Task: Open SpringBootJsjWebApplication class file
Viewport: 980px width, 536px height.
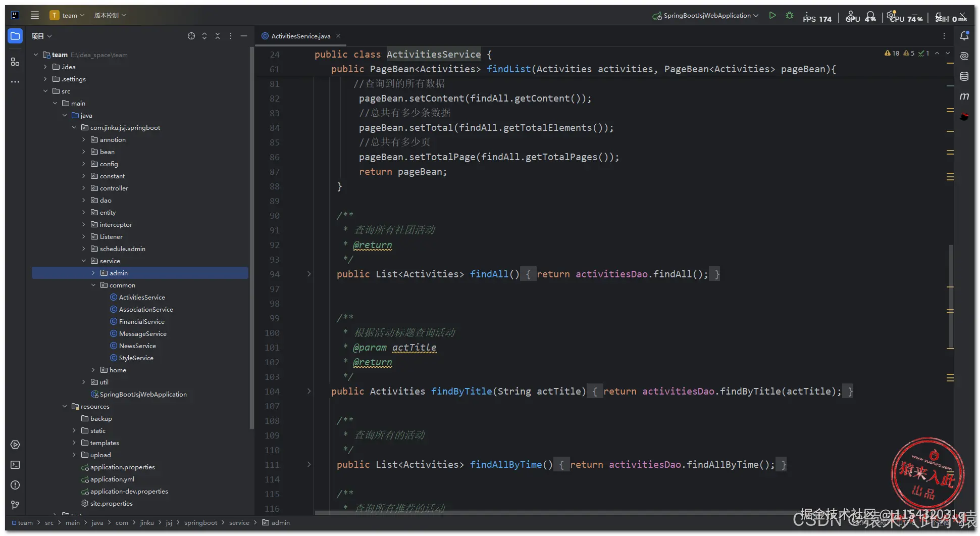Action: coord(143,394)
